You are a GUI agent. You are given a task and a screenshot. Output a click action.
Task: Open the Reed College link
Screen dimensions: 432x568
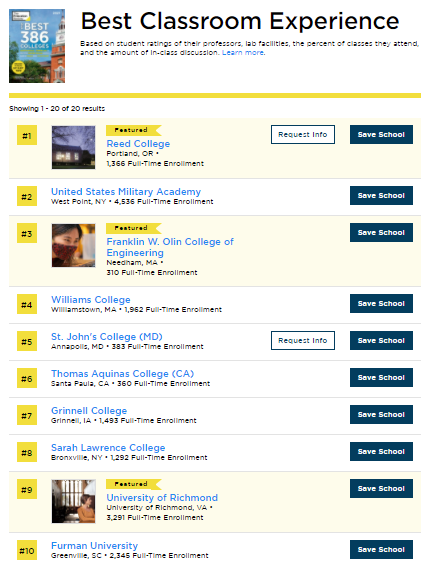point(138,144)
